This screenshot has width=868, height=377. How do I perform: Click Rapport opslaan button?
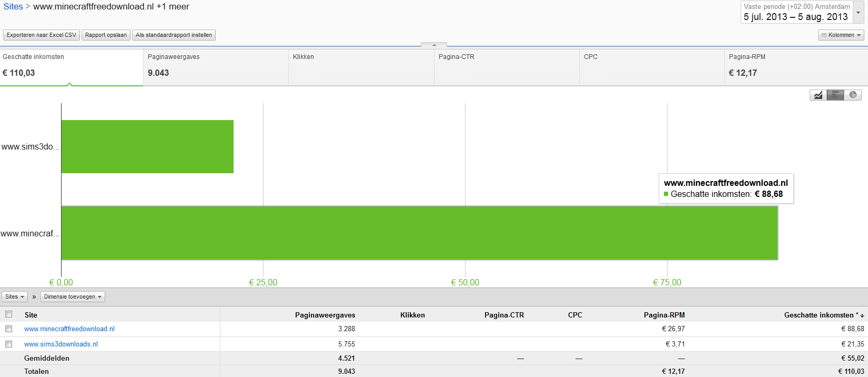point(106,35)
